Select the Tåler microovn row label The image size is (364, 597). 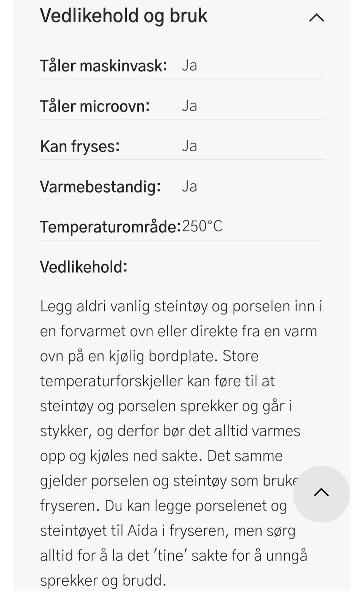[95, 106]
